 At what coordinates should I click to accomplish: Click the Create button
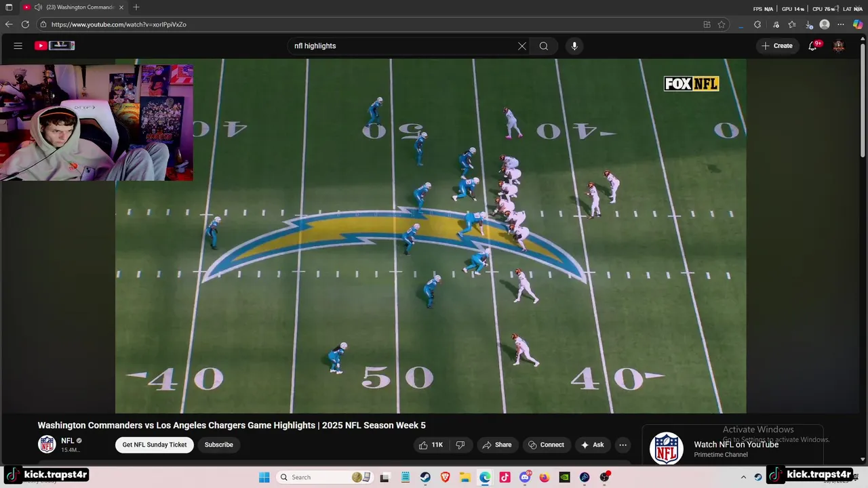(x=777, y=46)
